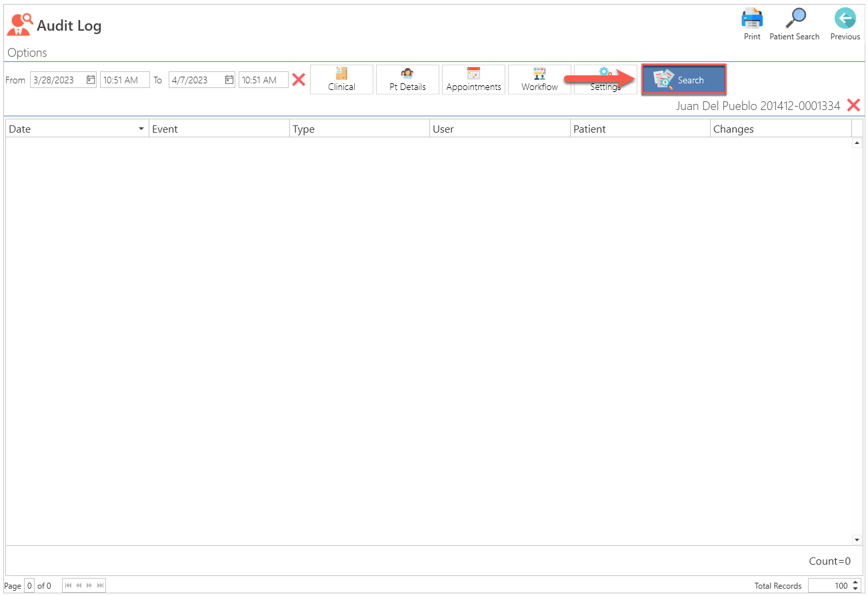868x596 pixels.
Task: Go to last page in pager
Action: coord(100,586)
